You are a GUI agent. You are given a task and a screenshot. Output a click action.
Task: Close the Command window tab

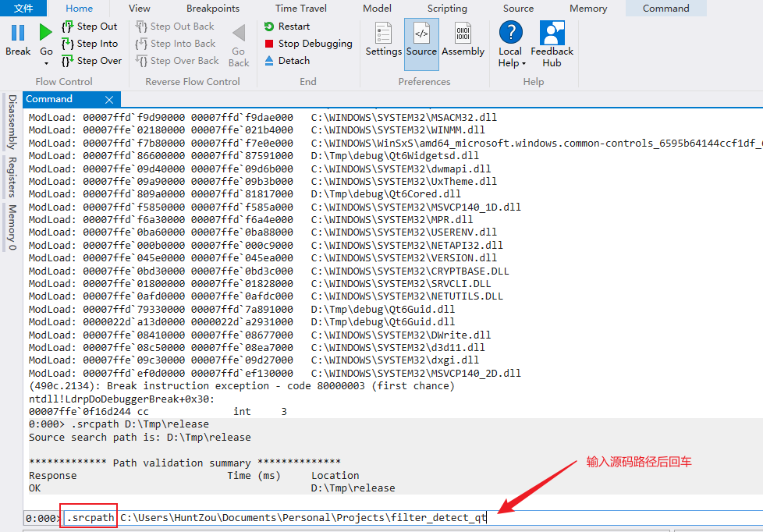pyautogui.click(x=109, y=100)
